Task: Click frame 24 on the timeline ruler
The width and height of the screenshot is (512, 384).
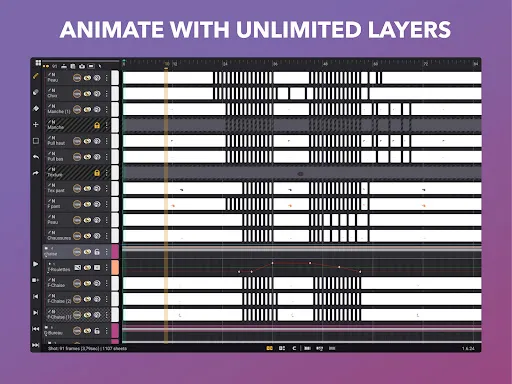Action: 225,64
